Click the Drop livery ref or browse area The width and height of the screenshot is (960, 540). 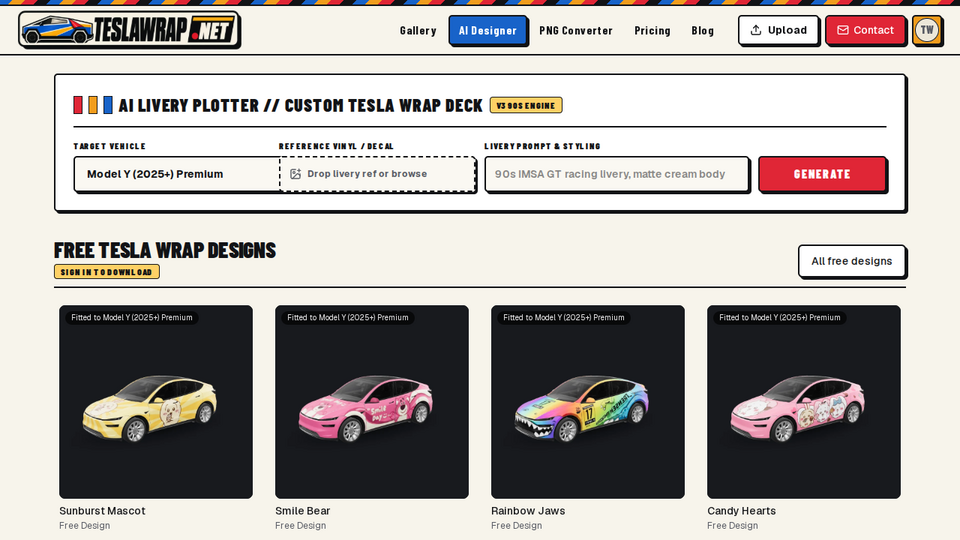click(378, 174)
